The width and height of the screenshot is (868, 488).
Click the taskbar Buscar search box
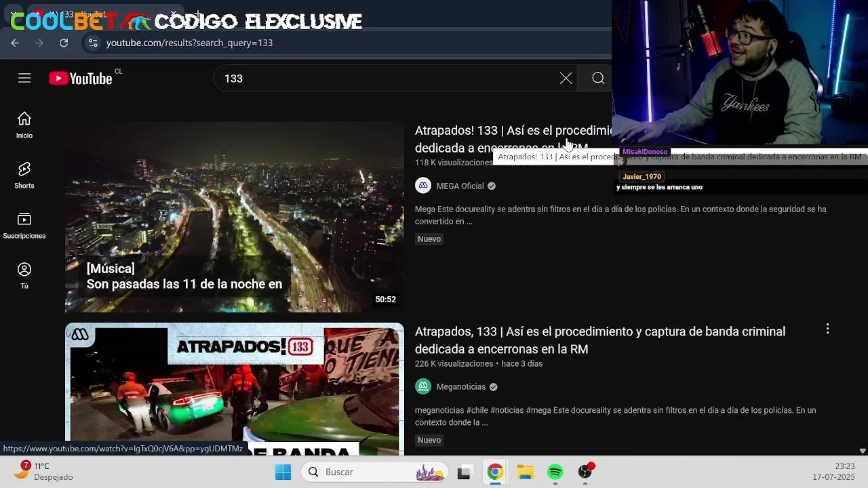coord(375,472)
